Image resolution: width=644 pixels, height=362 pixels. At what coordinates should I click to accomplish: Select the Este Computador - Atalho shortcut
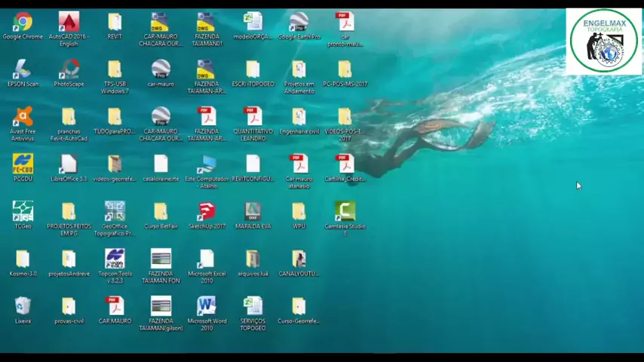point(207,164)
